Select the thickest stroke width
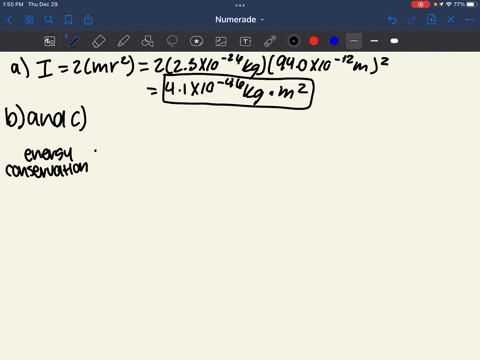Viewport: 480px width, 360px height. pyautogui.click(x=394, y=41)
